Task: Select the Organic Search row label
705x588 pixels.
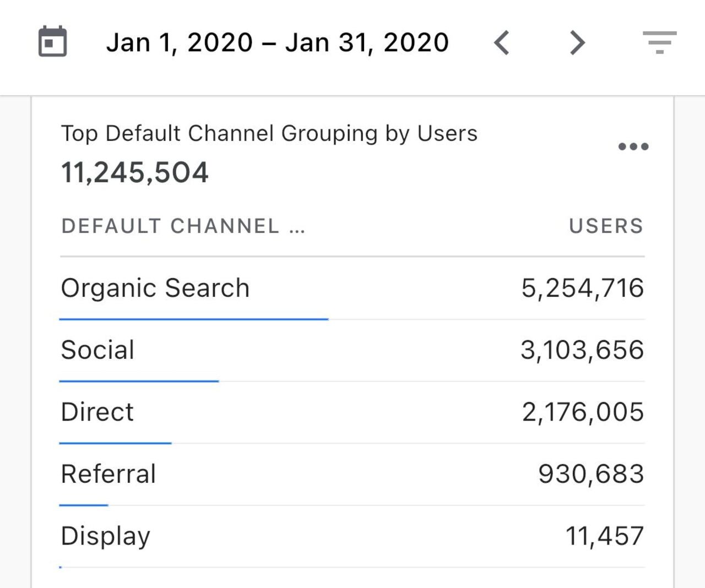Action: pos(155,288)
